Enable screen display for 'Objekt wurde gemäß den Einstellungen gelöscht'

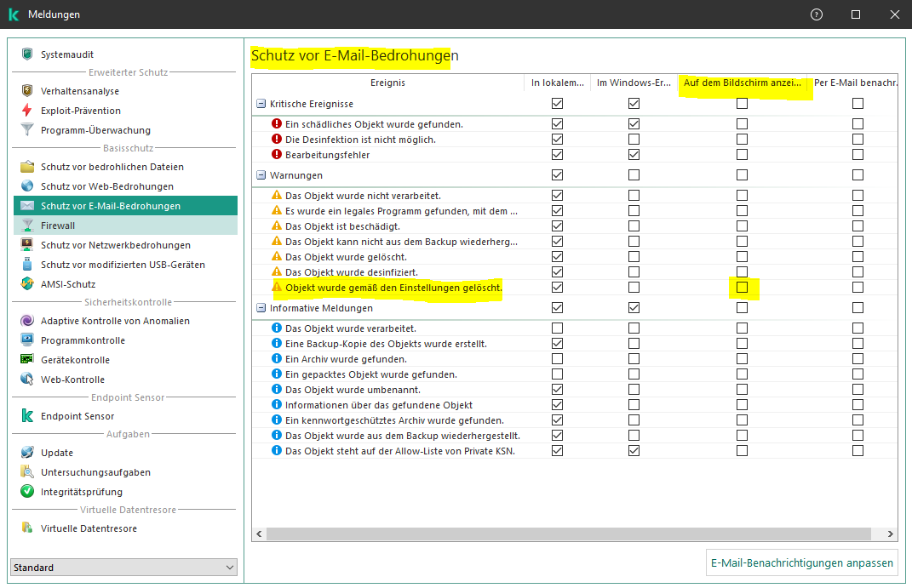(742, 288)
